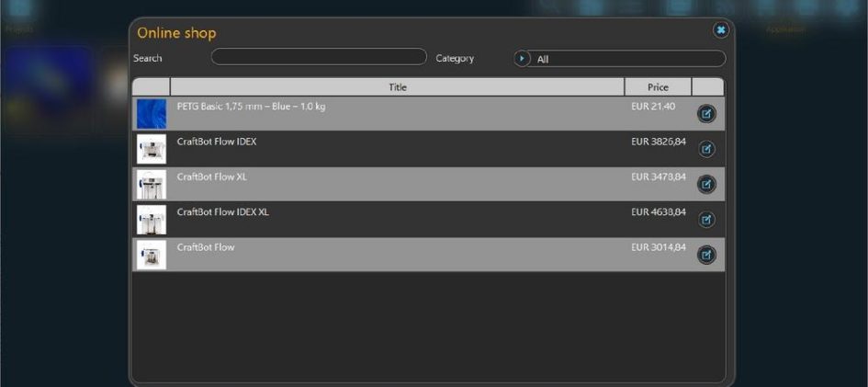
Task: Click the CraftBot Flow printer thumbnail
Action: (152, 255)
